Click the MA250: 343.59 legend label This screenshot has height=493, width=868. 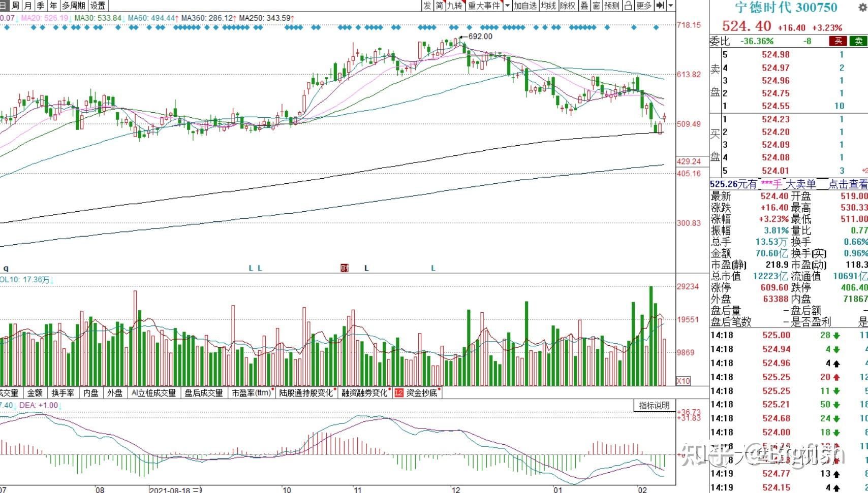coord(265,18)
